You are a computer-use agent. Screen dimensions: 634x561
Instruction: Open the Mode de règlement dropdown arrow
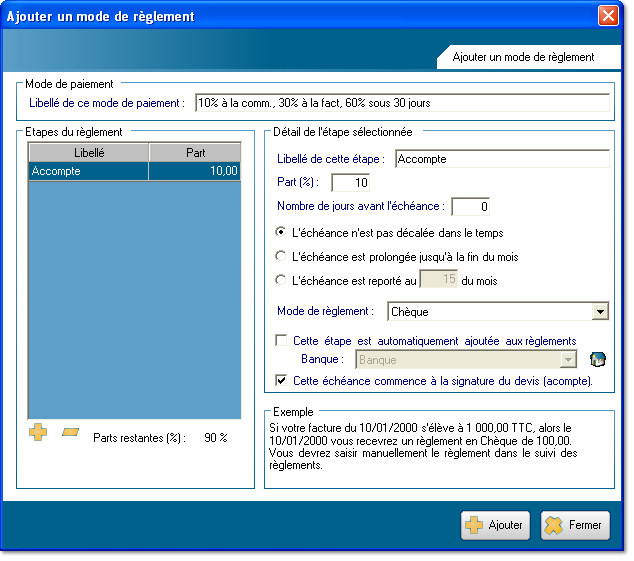click(x=601, y=312)
